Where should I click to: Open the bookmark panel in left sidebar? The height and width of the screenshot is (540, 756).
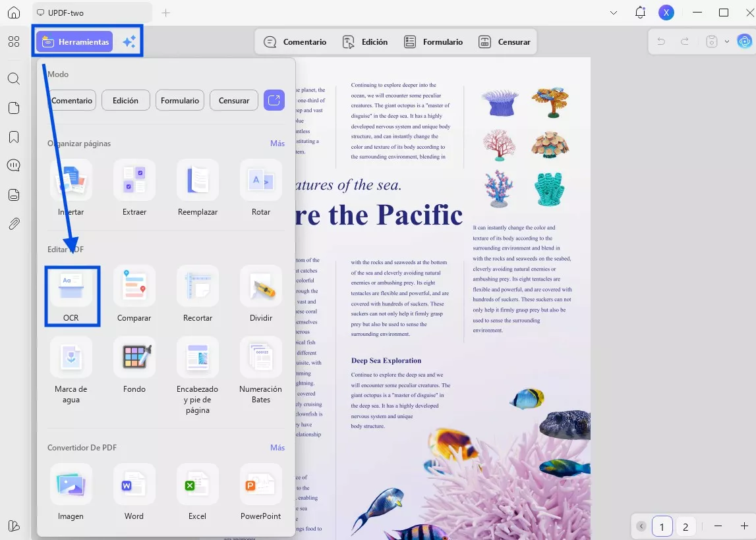14,137
